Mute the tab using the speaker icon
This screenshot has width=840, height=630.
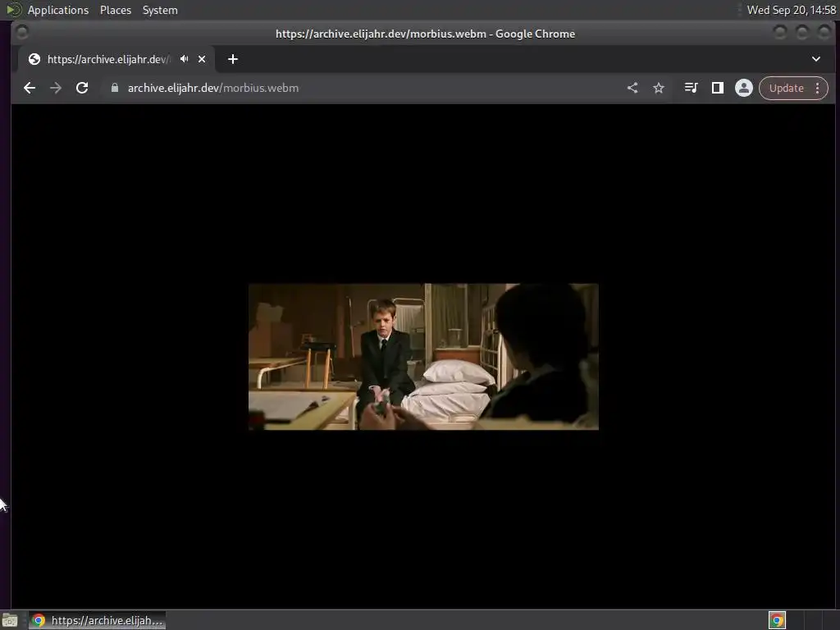point(185,59)
